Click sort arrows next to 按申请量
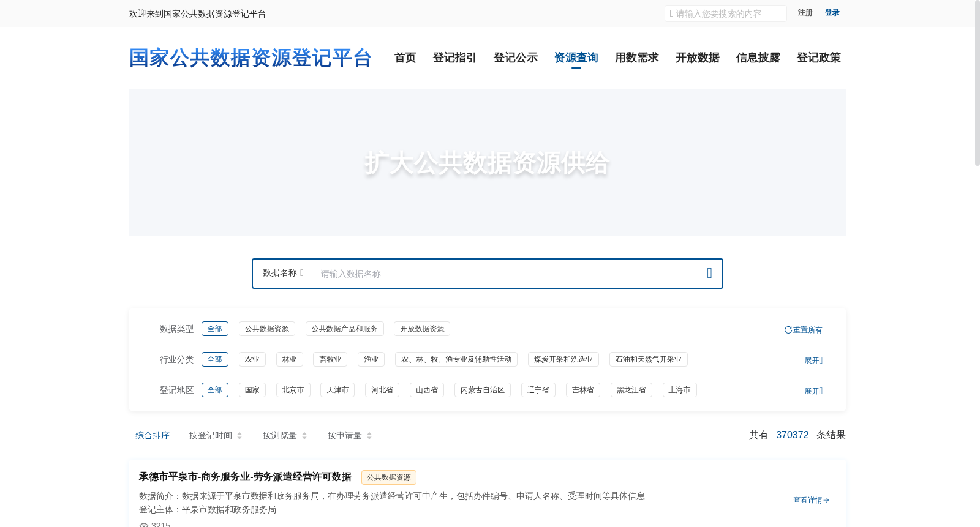 coord(369,436)
